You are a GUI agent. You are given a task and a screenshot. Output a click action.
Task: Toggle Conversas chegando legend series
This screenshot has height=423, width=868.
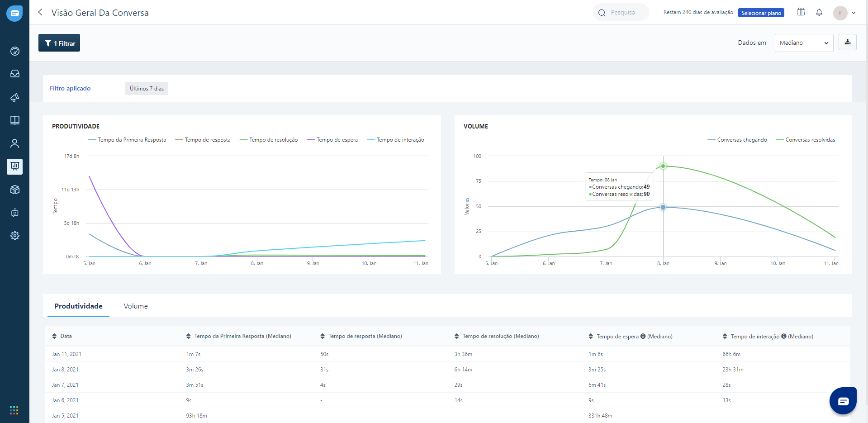point(737,140)
